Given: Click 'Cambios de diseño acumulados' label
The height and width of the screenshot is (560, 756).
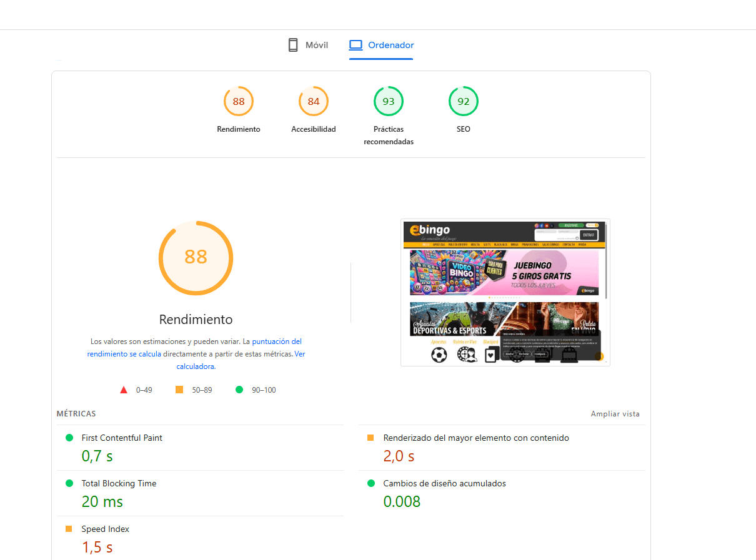Looking at the screenshot, I should [445, 484].
